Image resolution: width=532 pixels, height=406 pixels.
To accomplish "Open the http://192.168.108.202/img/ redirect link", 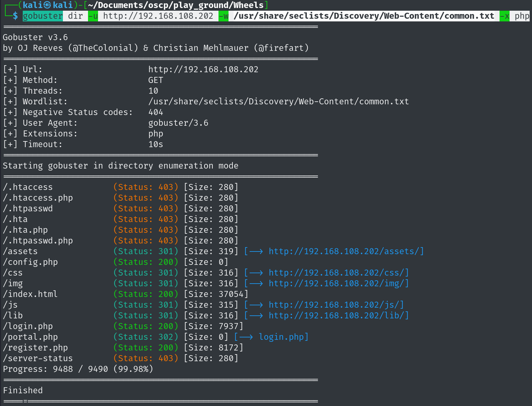I will coord(336,283).
